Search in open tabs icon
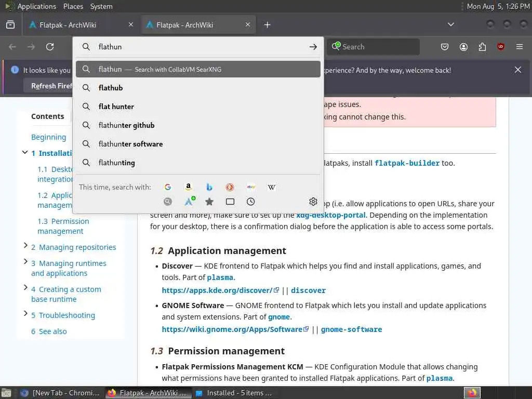The width and height of the screenshot is (532, 399). click(x=230, y=202)
